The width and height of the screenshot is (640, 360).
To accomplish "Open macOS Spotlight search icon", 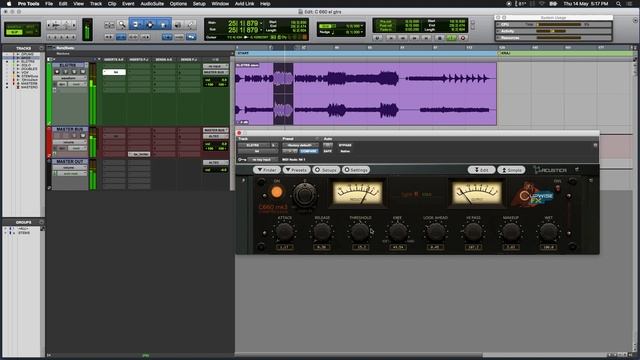I will [x=618, y=4].
